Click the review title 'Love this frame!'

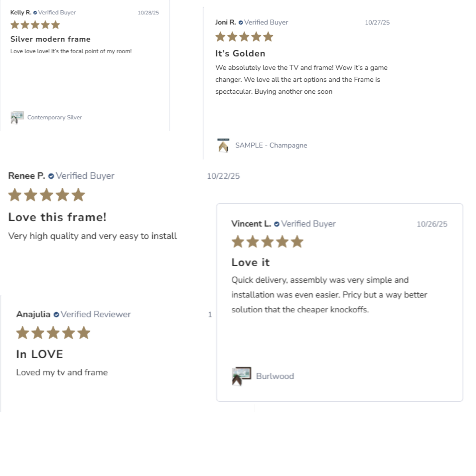(57, 217)
